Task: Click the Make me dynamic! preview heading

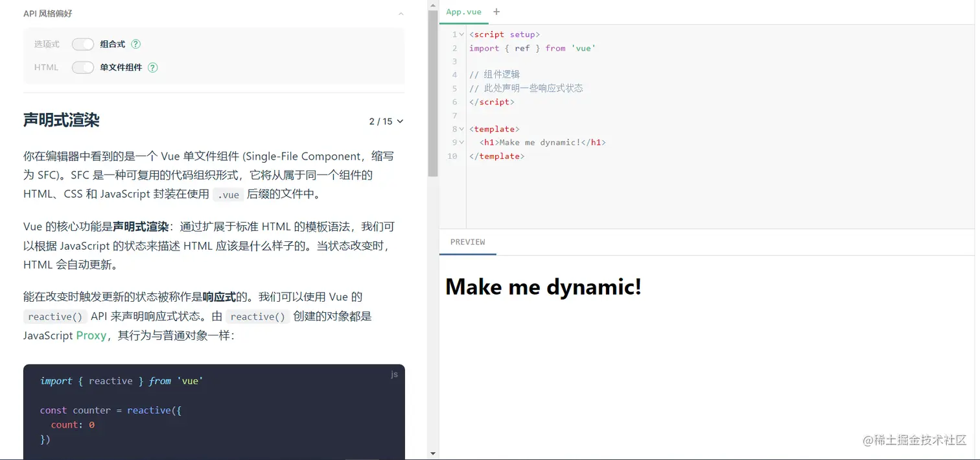Action: (543, 286)
